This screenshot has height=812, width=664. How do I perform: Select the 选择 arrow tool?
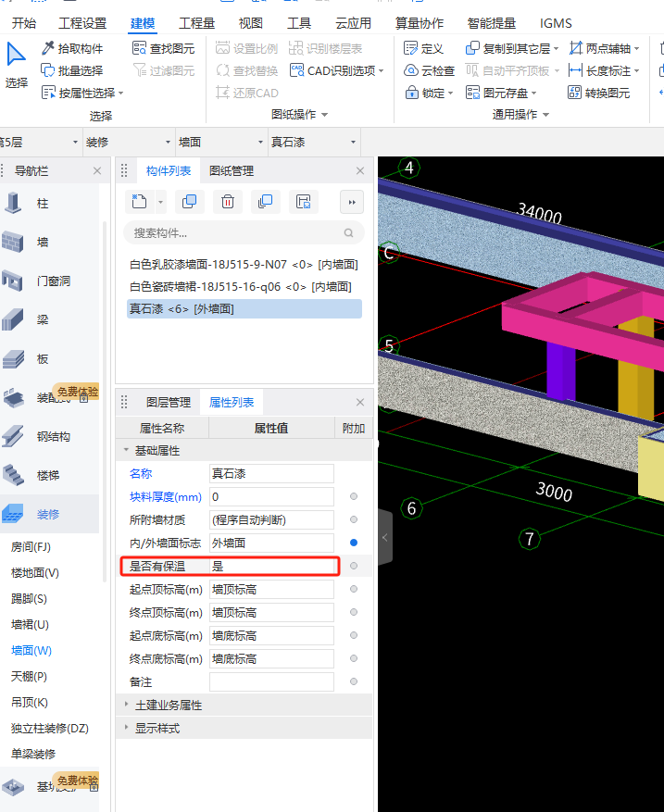(17, 64)
